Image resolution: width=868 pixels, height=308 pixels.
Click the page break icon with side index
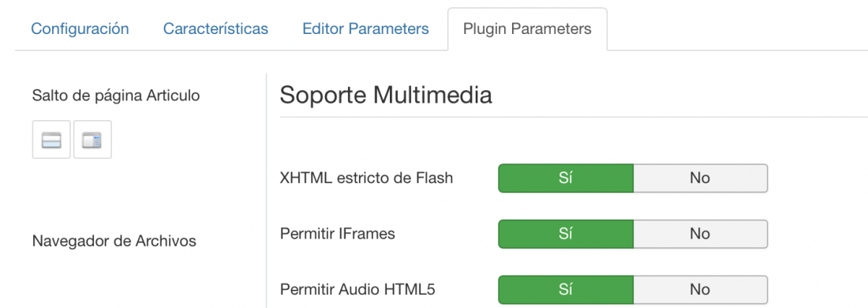92,140
